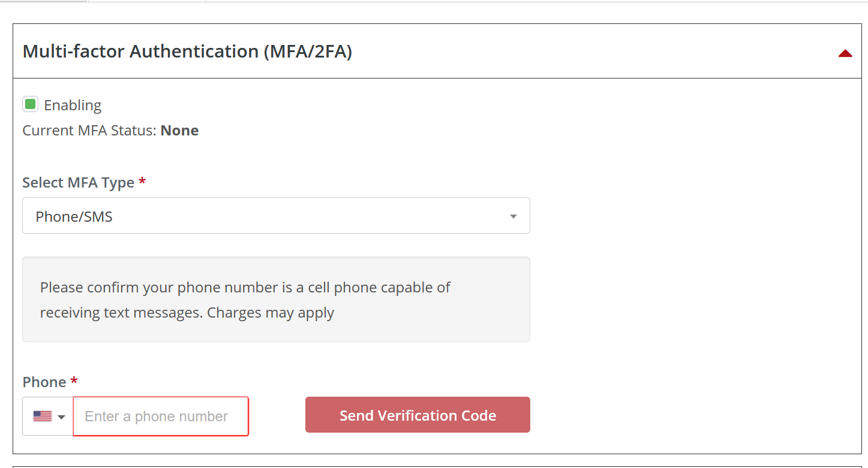Click the red asterisk next to Phone label

click(74, 381)
